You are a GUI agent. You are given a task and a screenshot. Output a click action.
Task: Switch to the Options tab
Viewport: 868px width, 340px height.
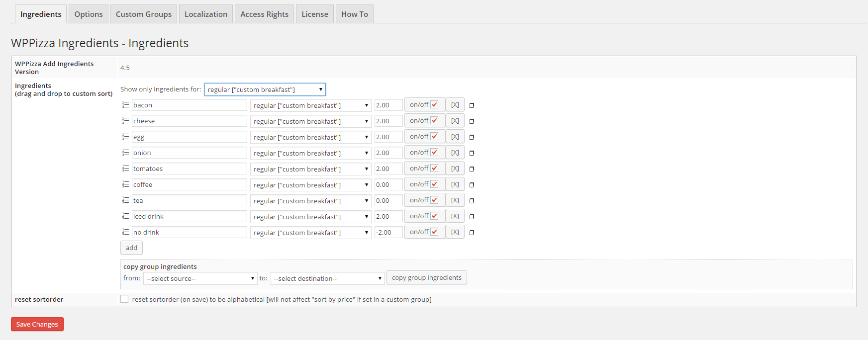[89, 14]
